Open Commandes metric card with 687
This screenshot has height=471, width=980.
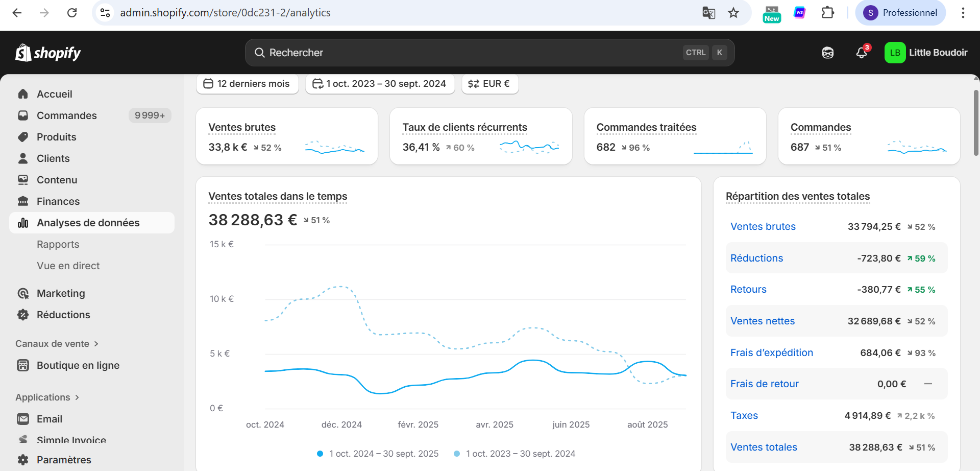tap(869, 136)
